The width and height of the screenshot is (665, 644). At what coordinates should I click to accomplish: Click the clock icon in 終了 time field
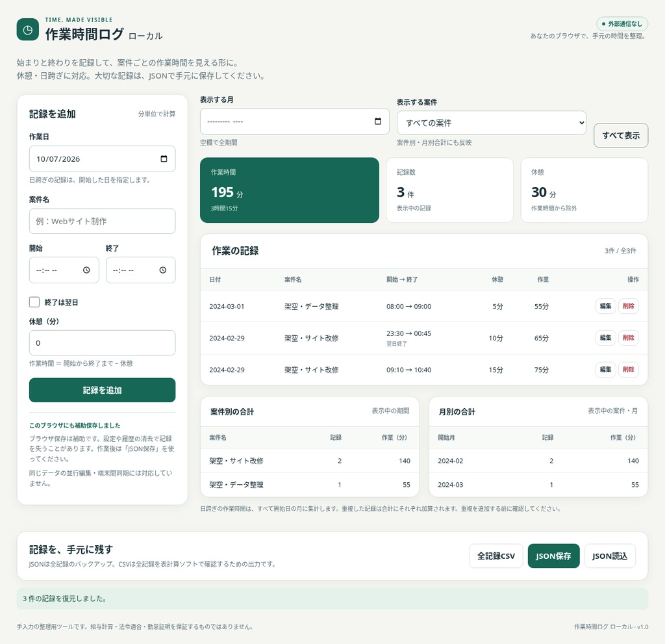(163, 270)
